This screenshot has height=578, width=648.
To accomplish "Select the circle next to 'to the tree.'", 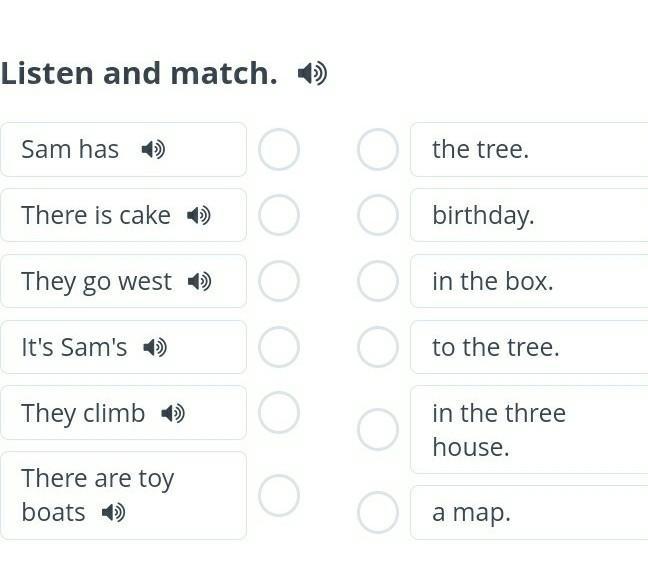I will (x=378, y=347).
